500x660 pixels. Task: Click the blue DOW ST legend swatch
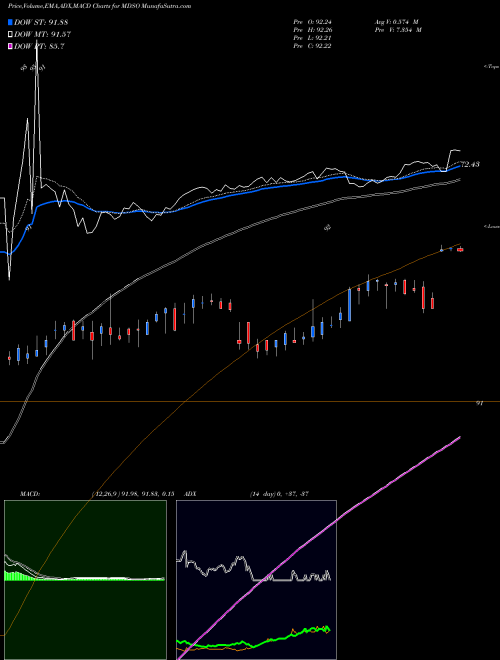pos(11,22)
